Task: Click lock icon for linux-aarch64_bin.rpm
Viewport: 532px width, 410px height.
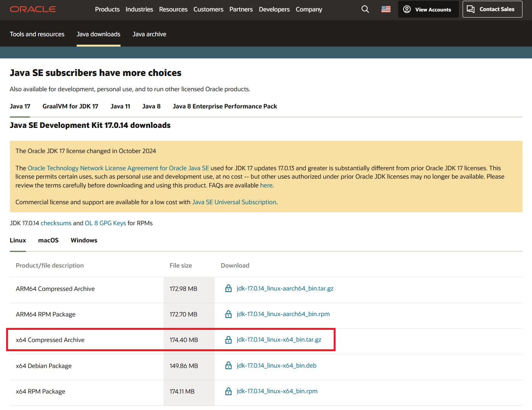Action: click(x=228, y=314)
